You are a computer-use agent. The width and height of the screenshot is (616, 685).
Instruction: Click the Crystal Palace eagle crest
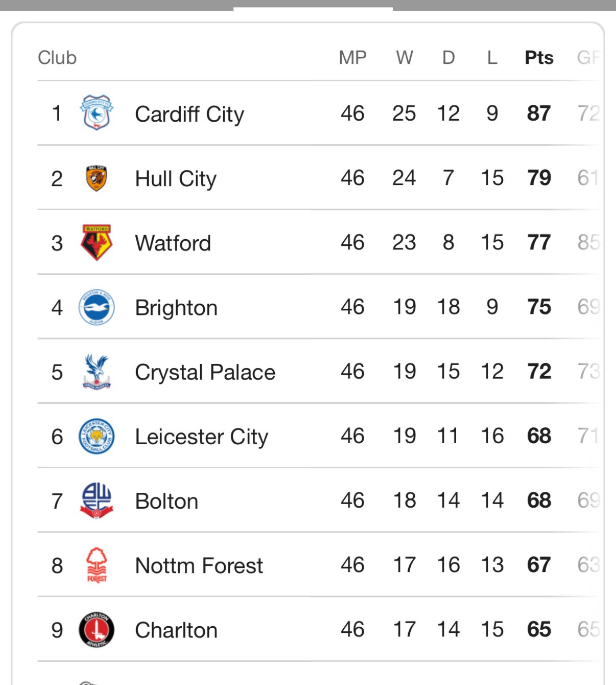pos(96,372)
